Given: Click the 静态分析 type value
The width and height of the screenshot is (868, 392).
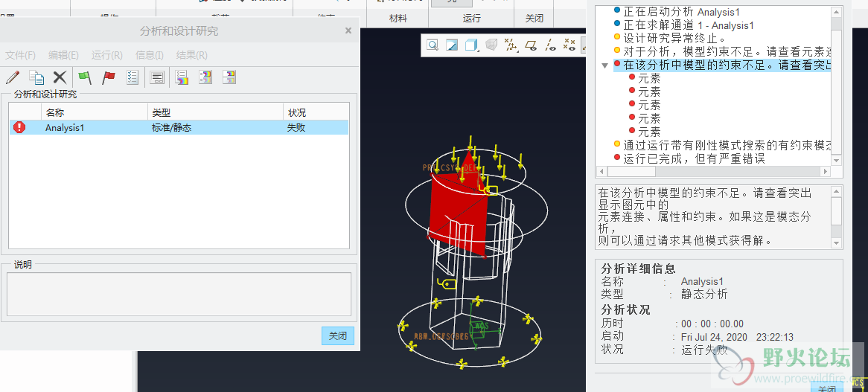Looking at the screenshot, I should pos(704,295).
